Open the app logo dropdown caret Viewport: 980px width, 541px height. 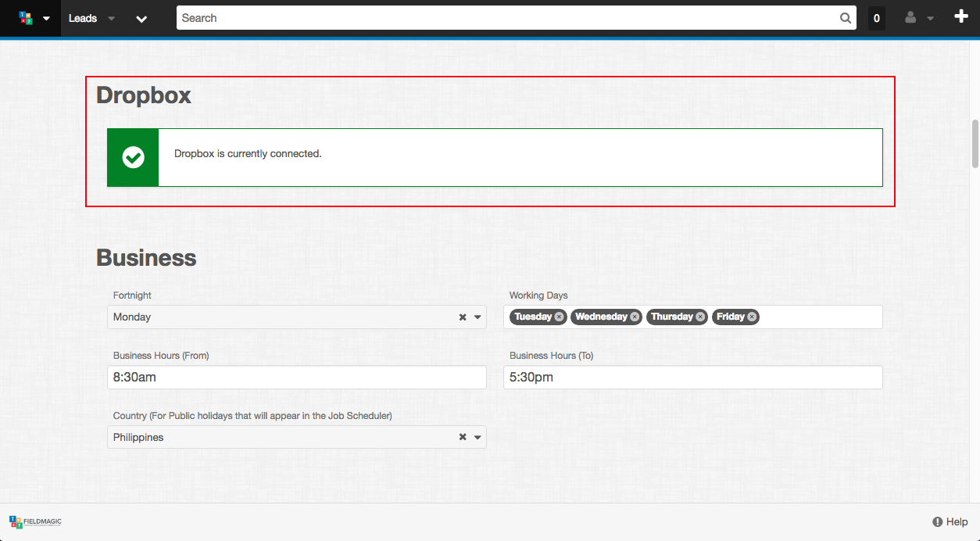point(46,19)
